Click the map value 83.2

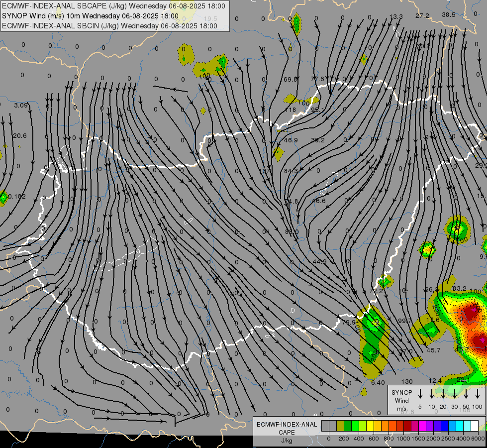[x=459, y=289]
